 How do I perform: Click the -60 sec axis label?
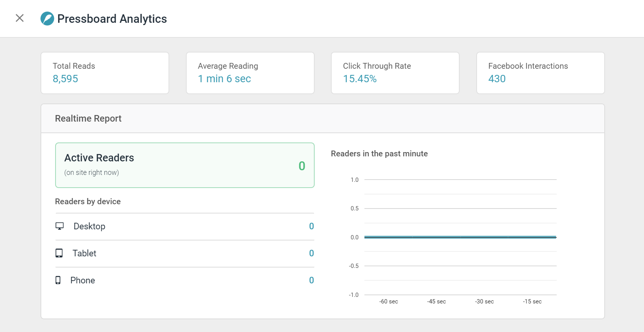[x=389, y=302]
